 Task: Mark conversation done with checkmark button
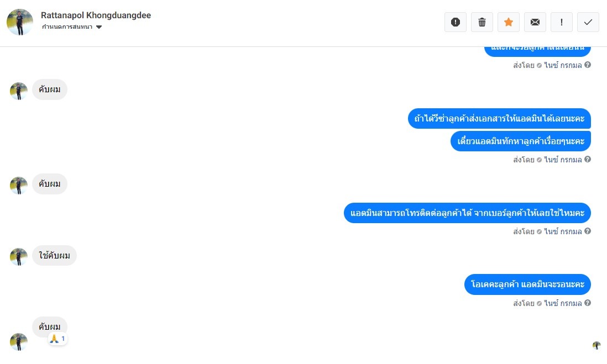coord(588,22)
